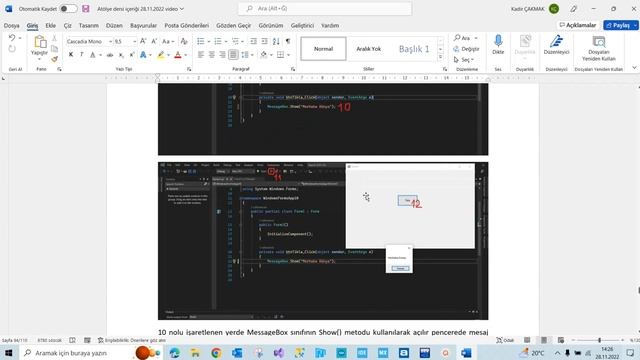The height and width of the screenshot is (360, 640).
Task: Increase font size with the larger A icon
Action: [143, 41]
